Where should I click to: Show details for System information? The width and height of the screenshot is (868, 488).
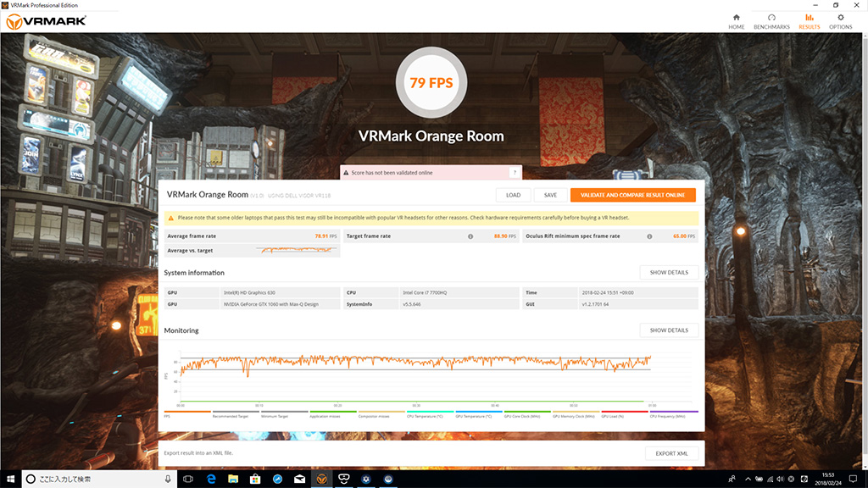tap(669, 272)
